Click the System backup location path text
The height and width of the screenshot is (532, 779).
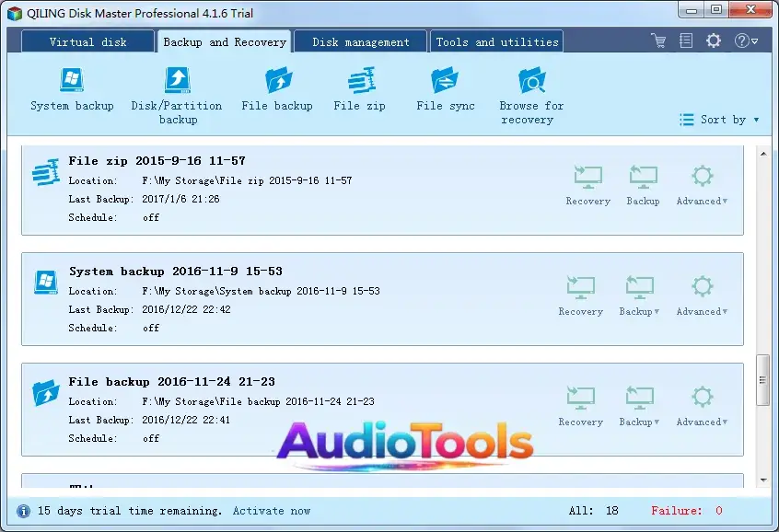261,291
